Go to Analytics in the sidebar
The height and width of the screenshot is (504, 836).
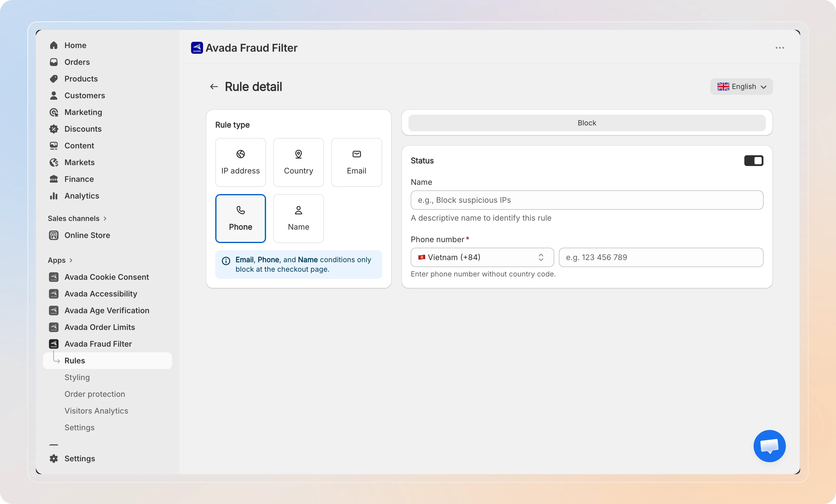[82, 196]
